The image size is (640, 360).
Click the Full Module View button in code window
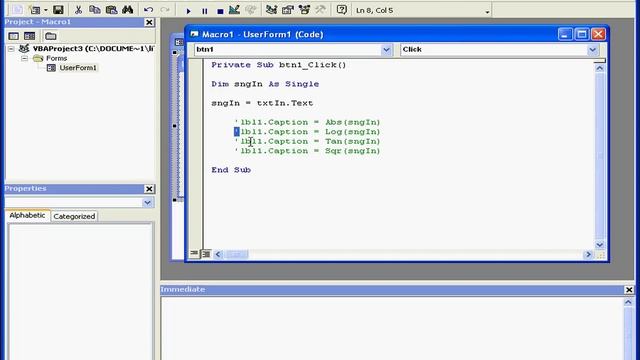(206, 254)
